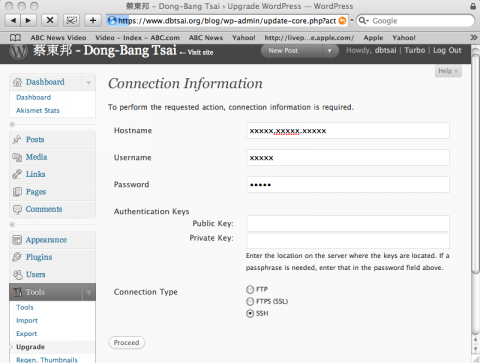Screen dimensions: 480x363
Task: Click the Tools icon in sidebar
Action: [17, 292]
